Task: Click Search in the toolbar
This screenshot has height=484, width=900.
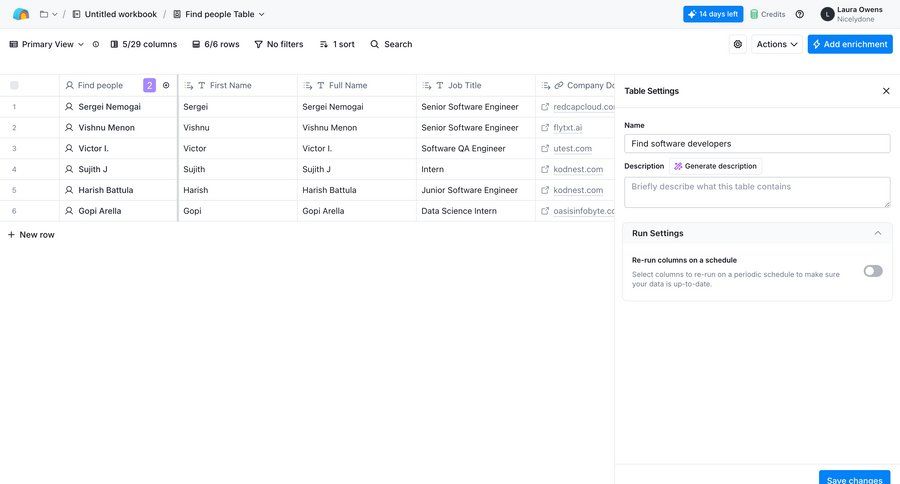Action: [391, 44]
